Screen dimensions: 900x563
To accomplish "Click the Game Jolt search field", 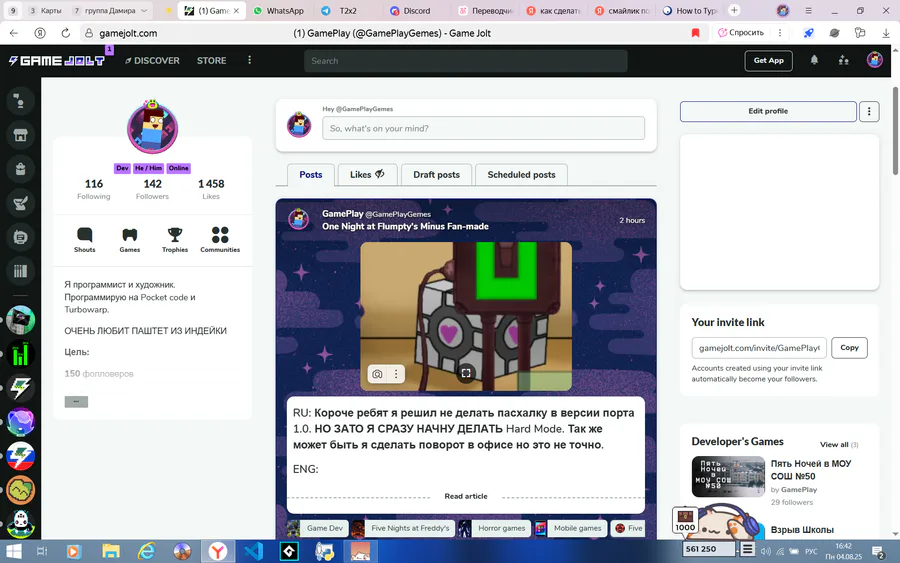I will (465, 60).
